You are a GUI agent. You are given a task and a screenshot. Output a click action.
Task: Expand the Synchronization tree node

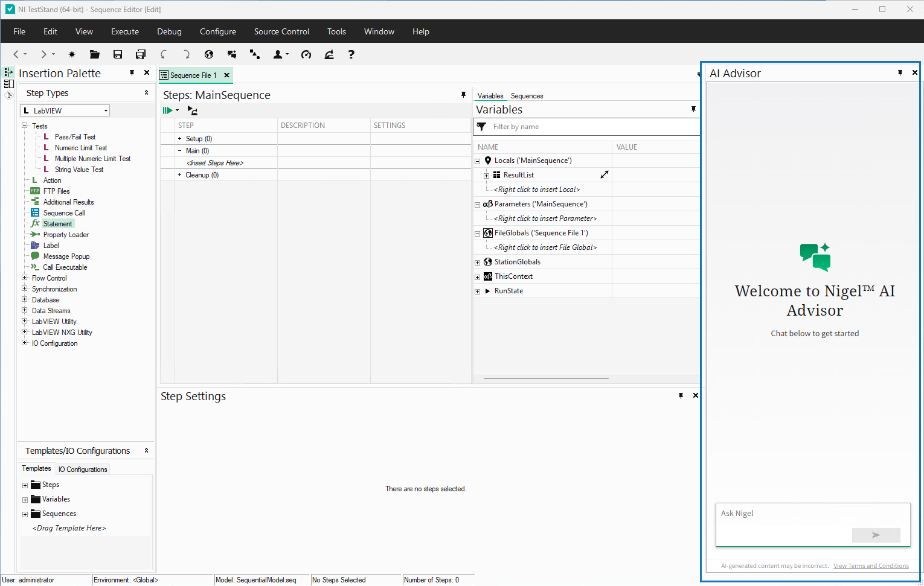click(x=25, y=288)
